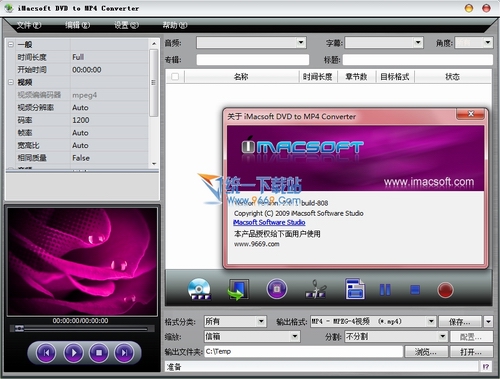This screenshot has height=379, width=500.
Task: Click the blue stop conversion square
Action: click(x=415, y=290)
